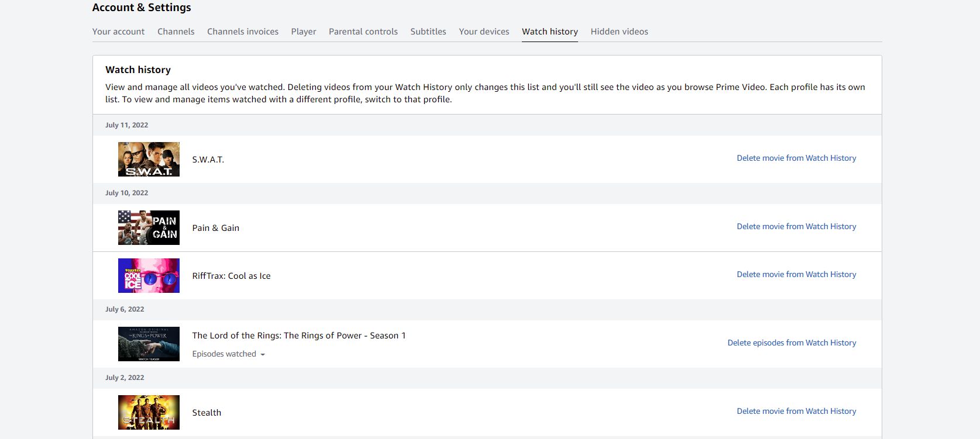Select the Watch history tab
Image resolution: width=980 pixels, height=439 pixels.
click(550, 32)
